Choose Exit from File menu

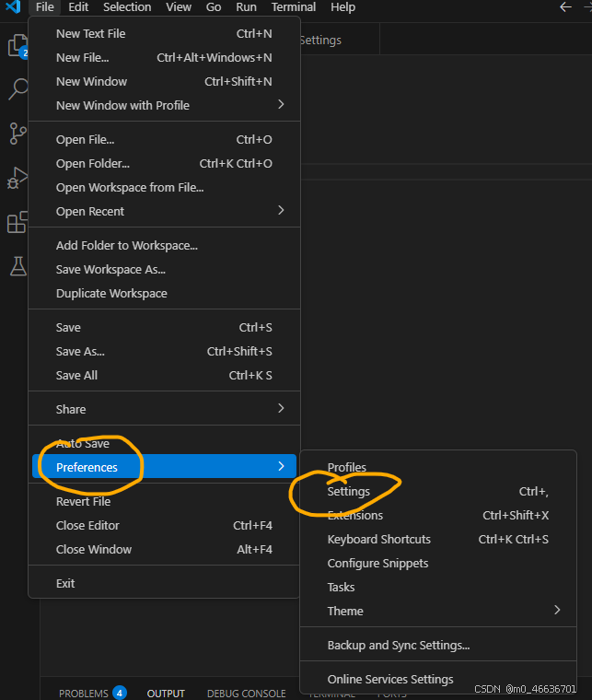[x=164, y=583]
